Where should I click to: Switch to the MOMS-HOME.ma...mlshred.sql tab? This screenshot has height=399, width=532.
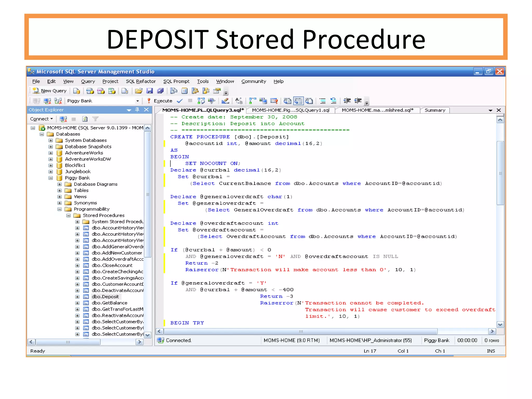click(377, 110)
